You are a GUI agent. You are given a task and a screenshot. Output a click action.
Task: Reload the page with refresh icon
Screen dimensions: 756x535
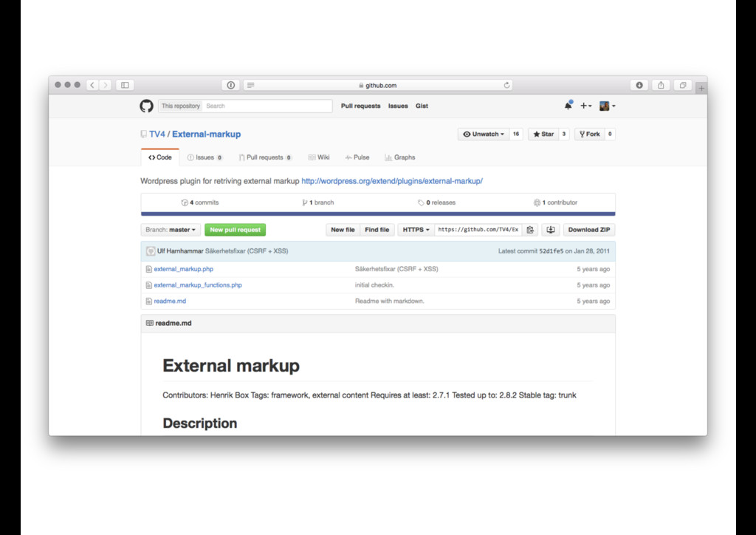coord(506,85)
